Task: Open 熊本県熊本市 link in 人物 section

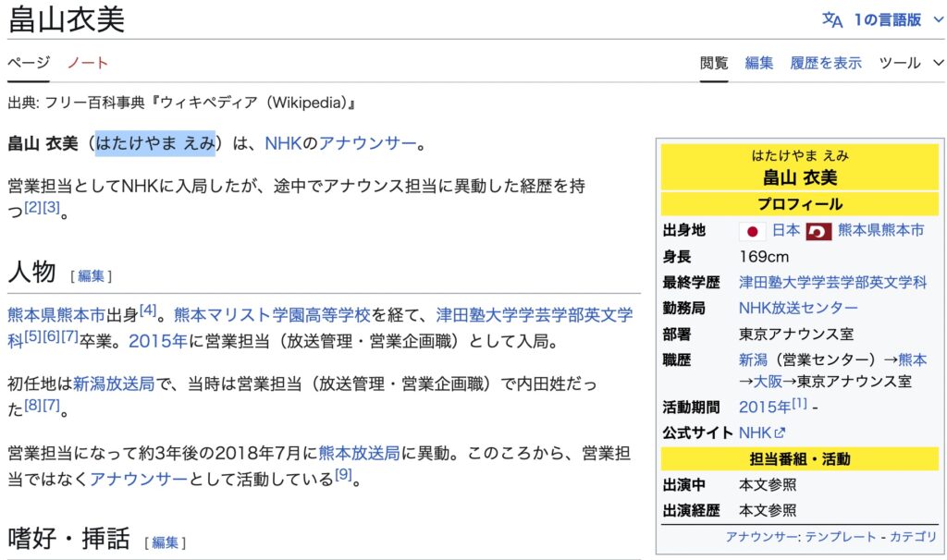Action: coord(56,315)
